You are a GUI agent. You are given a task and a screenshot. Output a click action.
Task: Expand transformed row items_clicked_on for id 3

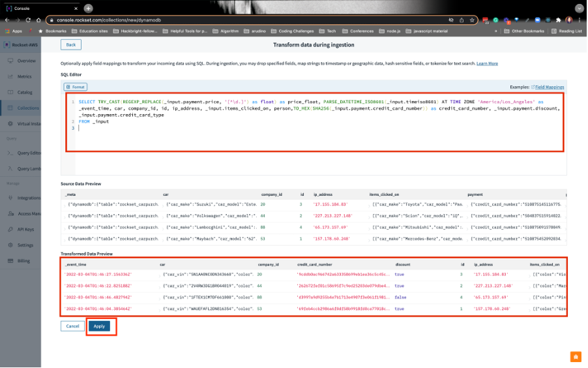click(529, 275)
